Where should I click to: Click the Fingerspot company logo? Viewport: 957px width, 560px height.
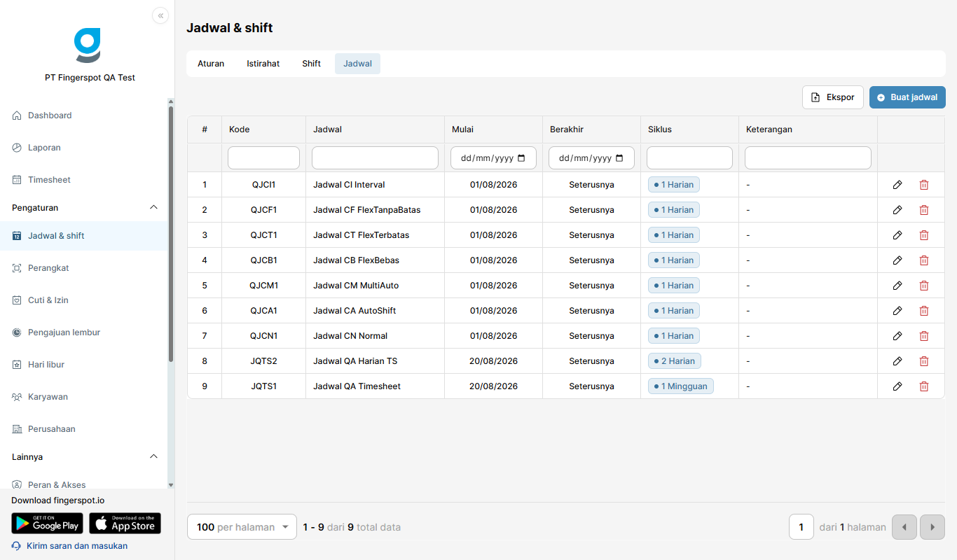tap(88, 45)
